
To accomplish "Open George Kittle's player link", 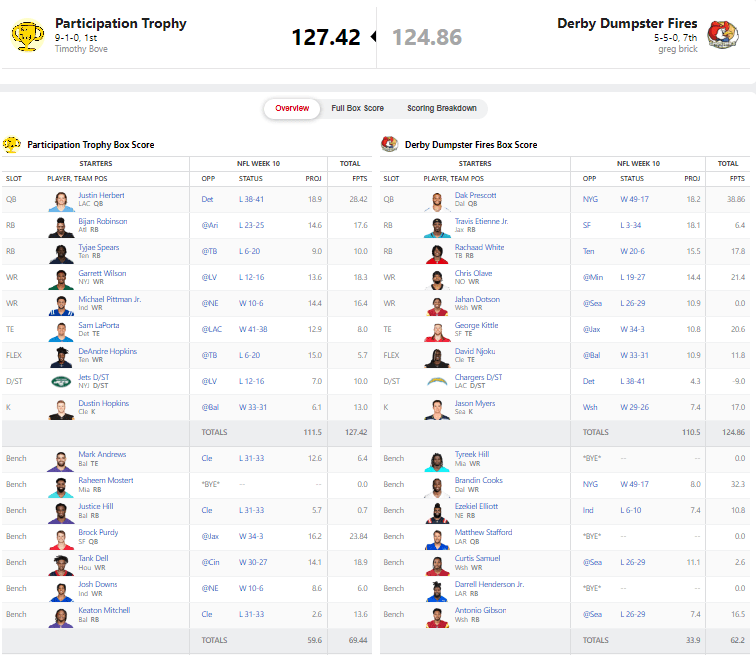I will click(x=476, y=325).
